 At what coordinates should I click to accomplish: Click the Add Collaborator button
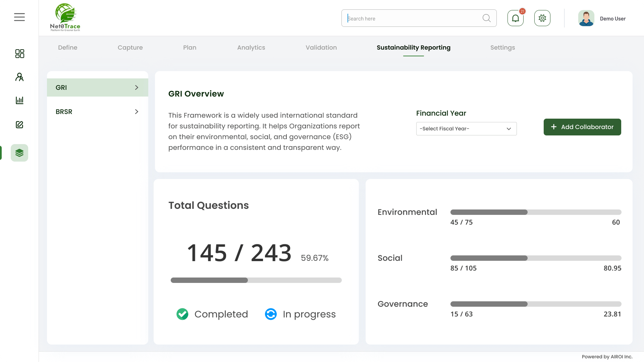[582, 127]
